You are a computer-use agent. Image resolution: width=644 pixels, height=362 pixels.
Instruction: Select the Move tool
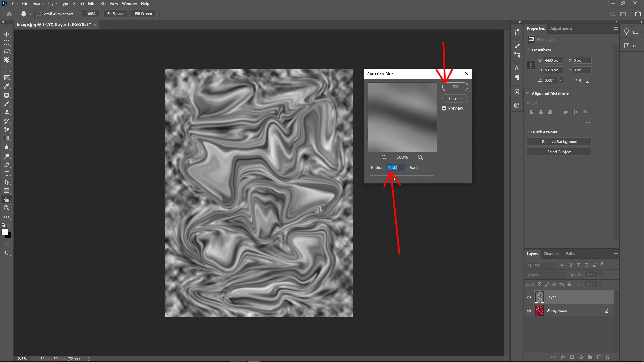pyautogui.click(x=7, y=34)
